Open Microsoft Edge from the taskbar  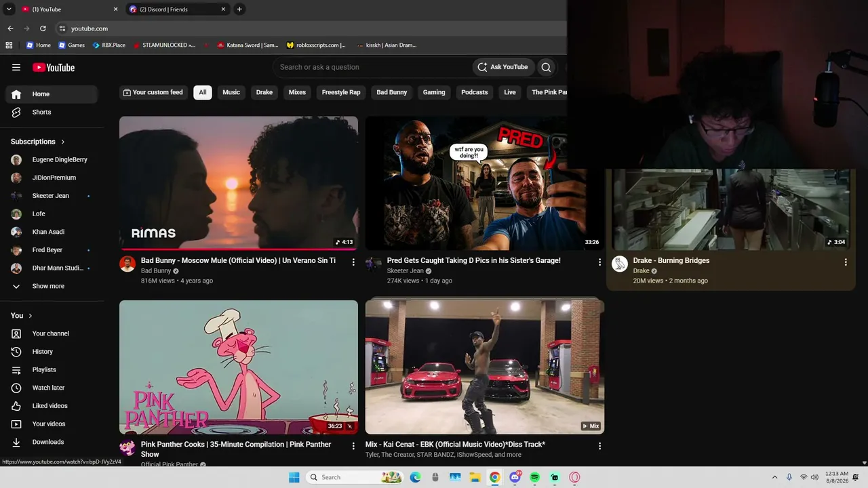click(415, 477)
